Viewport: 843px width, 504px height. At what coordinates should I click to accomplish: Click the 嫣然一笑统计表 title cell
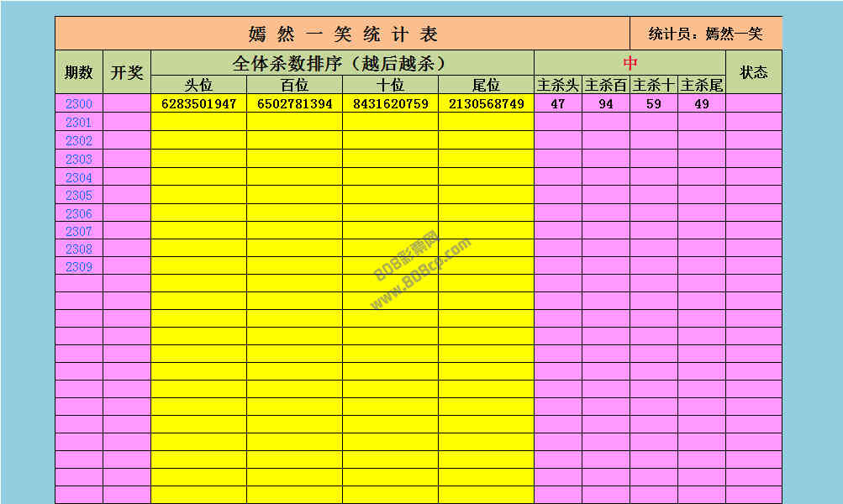point(343,34)
